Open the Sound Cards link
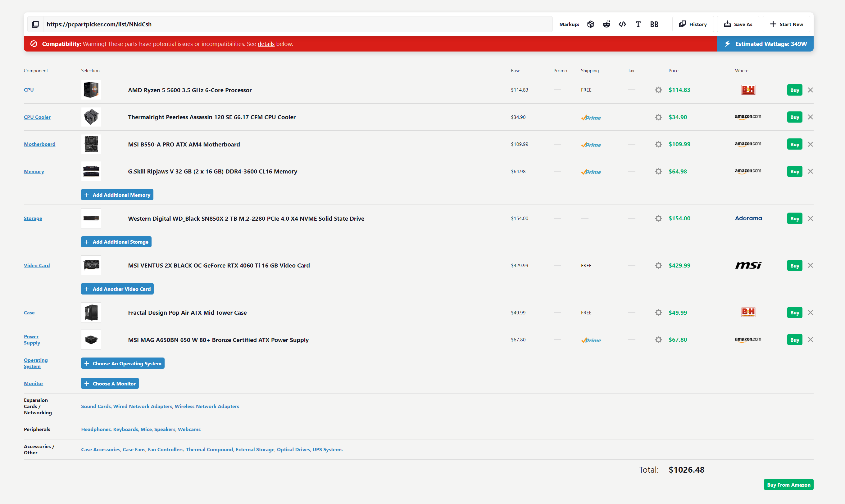The image size is (845, 504). pyautogui.click(x=96, y=407)
